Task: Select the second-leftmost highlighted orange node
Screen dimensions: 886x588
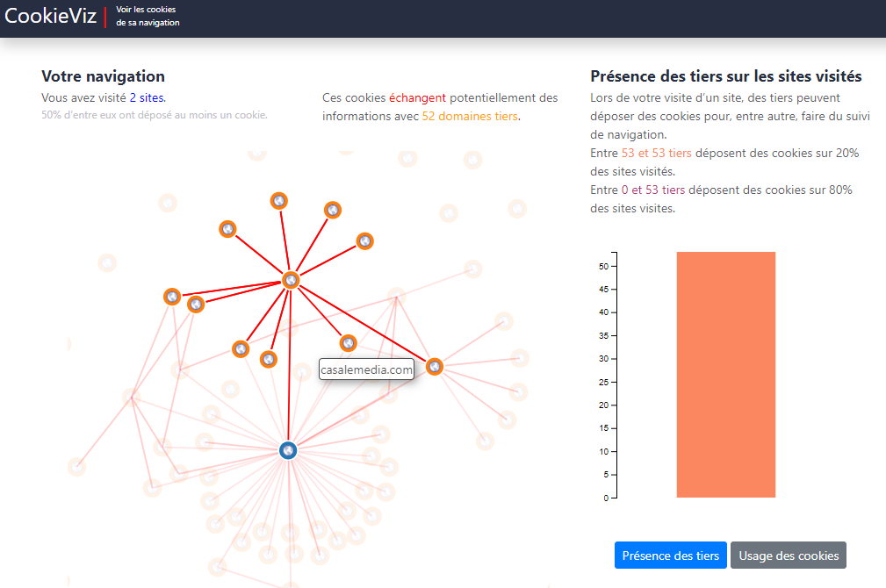Action: 196,305
